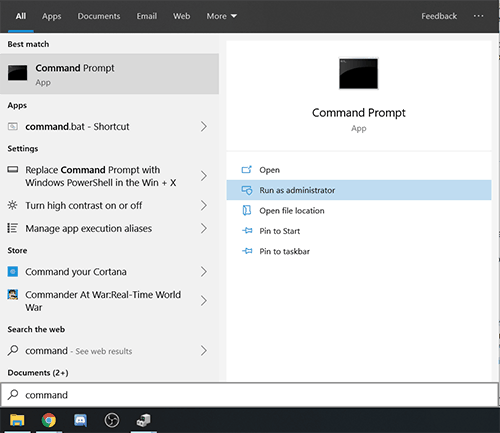
Task: Open the More filter dropdown
Action: tap(222, 16)
